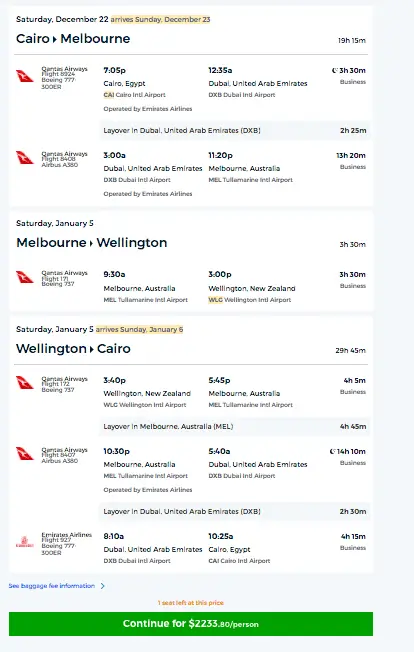The image size is (414, 652).
Task: Click overnight moon icon beside 3h 30m
Action: coord(335,70)
